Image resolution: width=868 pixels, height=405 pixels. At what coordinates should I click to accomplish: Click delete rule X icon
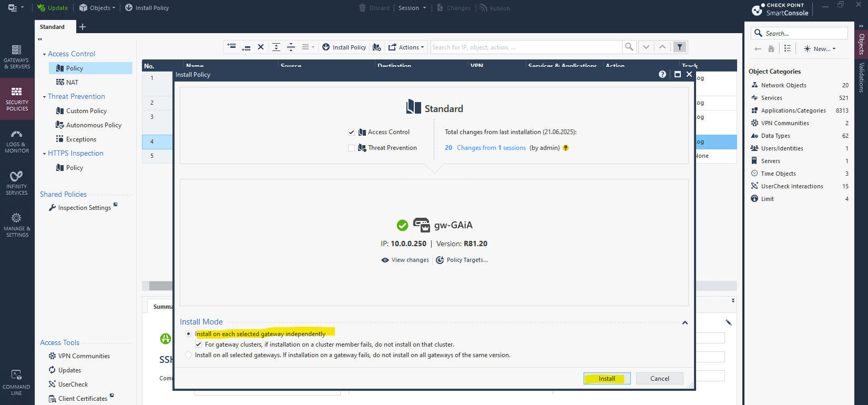click(x=261, y=47)
